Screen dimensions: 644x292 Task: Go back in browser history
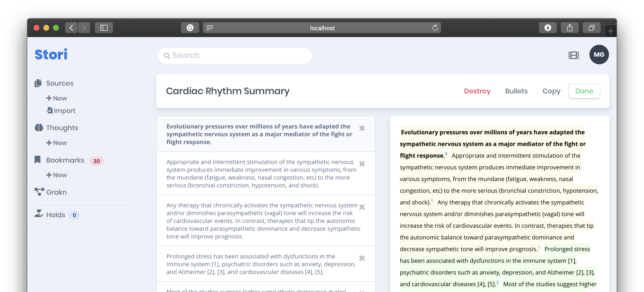71,28
